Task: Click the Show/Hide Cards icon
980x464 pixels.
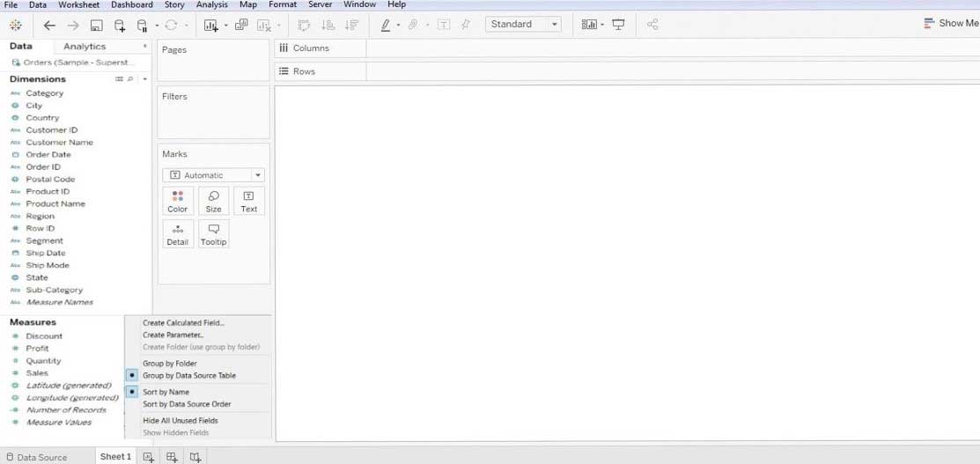Action: pos(589,25)
